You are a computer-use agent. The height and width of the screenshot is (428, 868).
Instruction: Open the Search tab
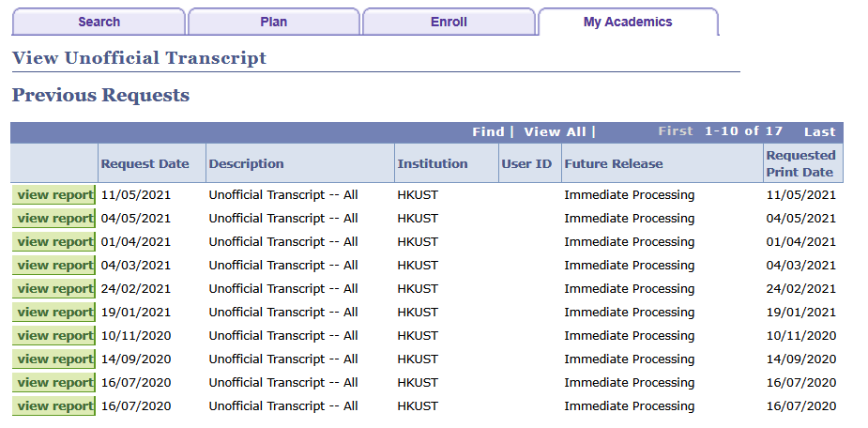tap(99, 23)
